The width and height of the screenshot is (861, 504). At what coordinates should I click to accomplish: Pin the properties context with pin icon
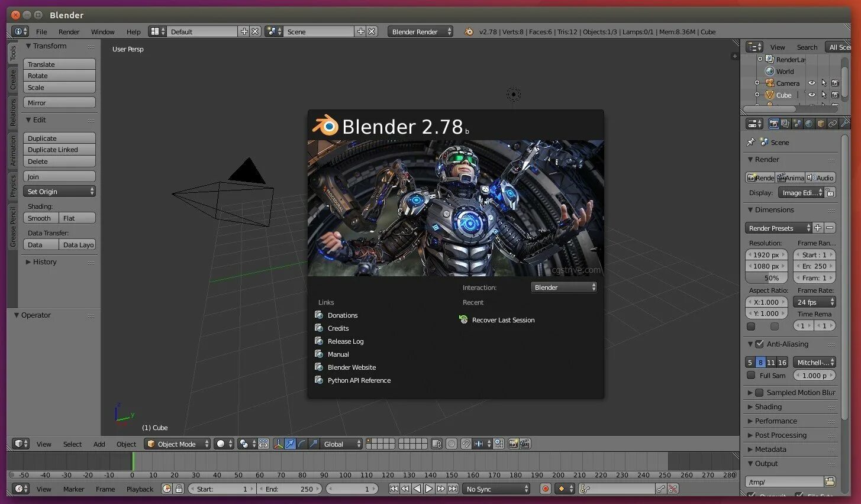pyautogui.click(x=750, y=142)
